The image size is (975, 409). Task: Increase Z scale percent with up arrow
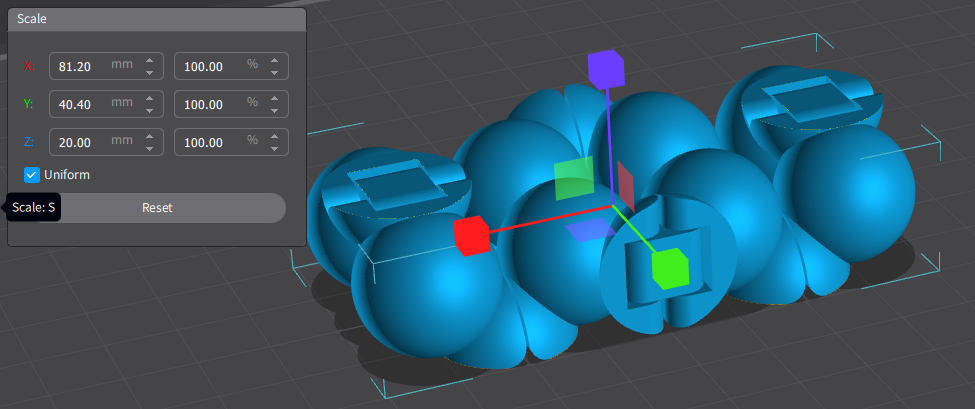tap(274, 136)
